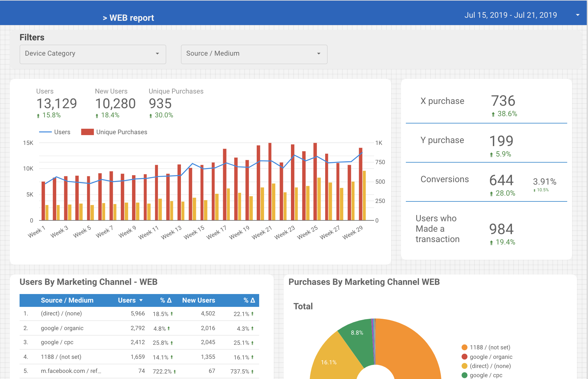
Task: Click the New Users up-arrow beside 18.4%
Action: pyautogui.click(x=97, y=116)
